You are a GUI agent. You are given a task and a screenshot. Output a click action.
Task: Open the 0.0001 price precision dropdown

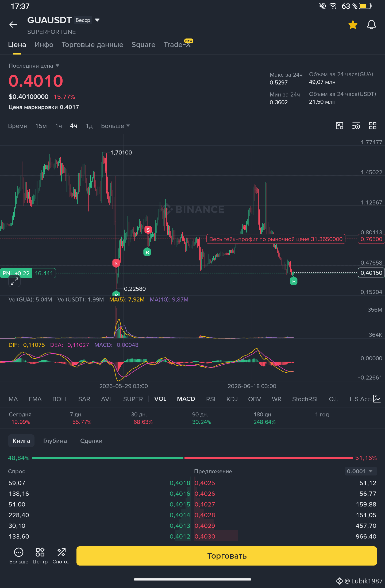click(x=361, y=471)
